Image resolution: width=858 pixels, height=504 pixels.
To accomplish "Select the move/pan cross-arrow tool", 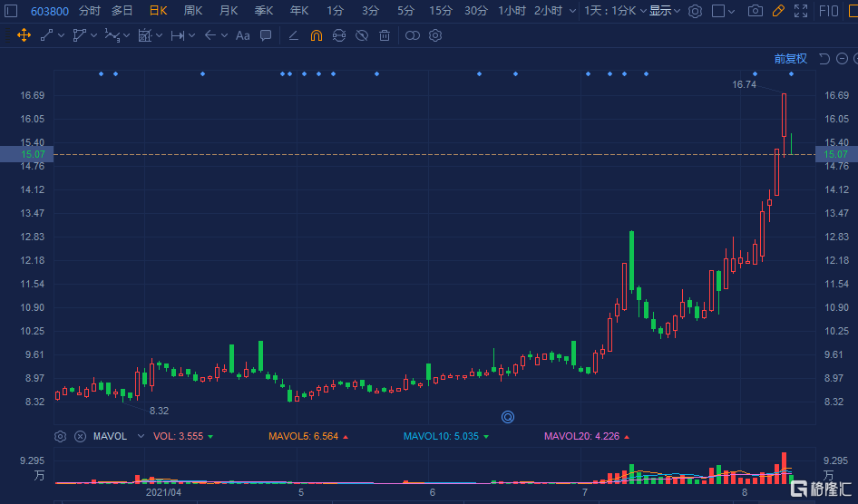I will pyautogui.click(x=24, y=35).
